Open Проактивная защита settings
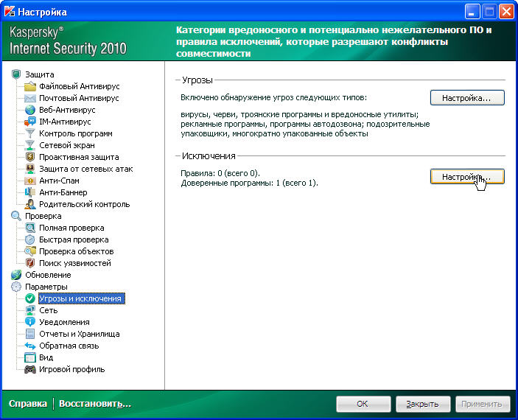Image resolution: width=518 pixels, height=420 pixels. 79,157
